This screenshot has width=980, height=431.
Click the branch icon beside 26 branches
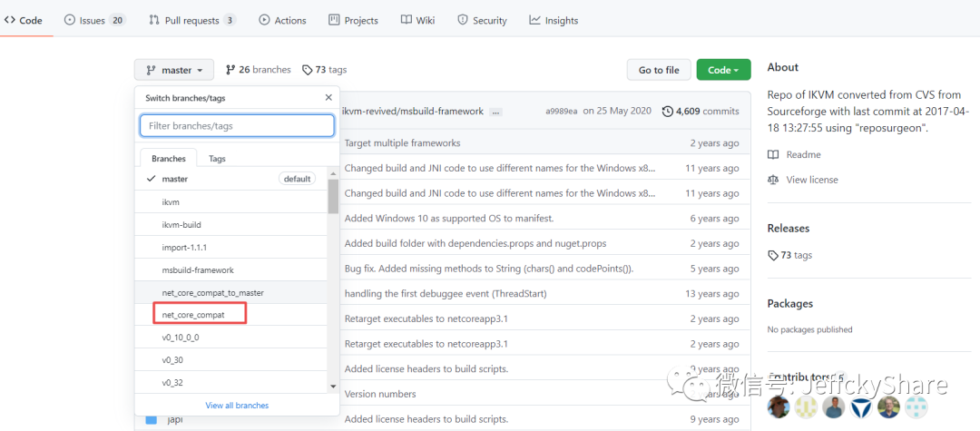(230, 69)
